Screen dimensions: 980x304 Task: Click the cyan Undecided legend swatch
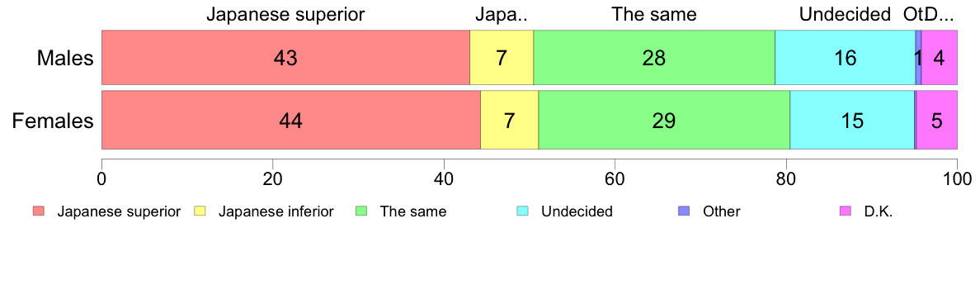pos(522,211)
